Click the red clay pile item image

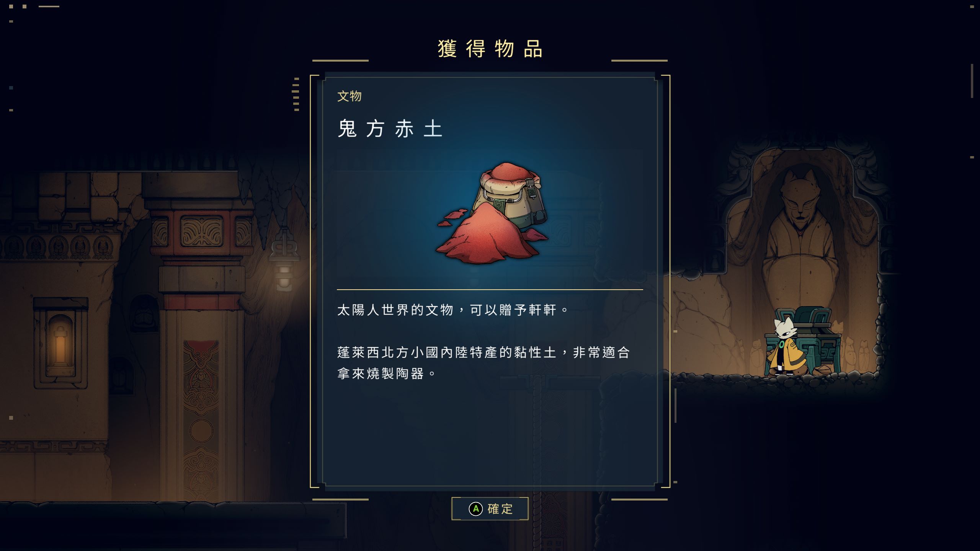tap(492, 214)
